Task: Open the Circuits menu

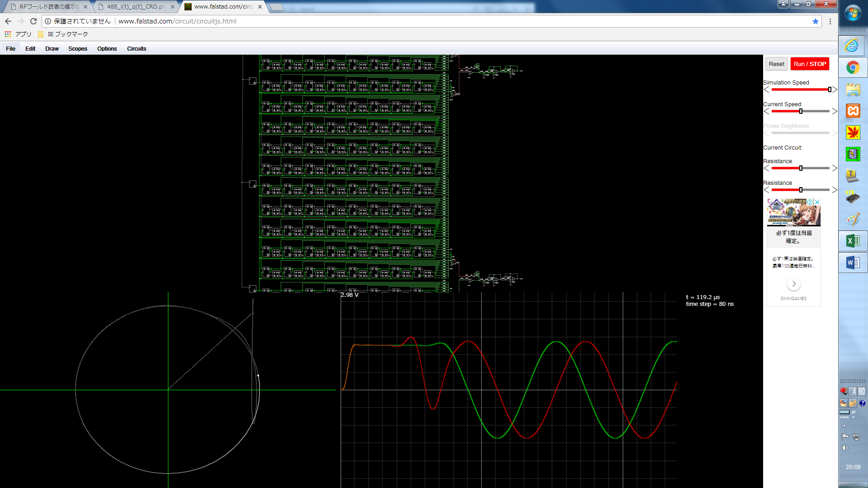Action: [137, 48]
